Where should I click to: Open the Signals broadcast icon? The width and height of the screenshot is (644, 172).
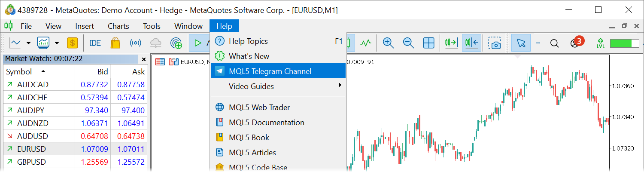136,43
